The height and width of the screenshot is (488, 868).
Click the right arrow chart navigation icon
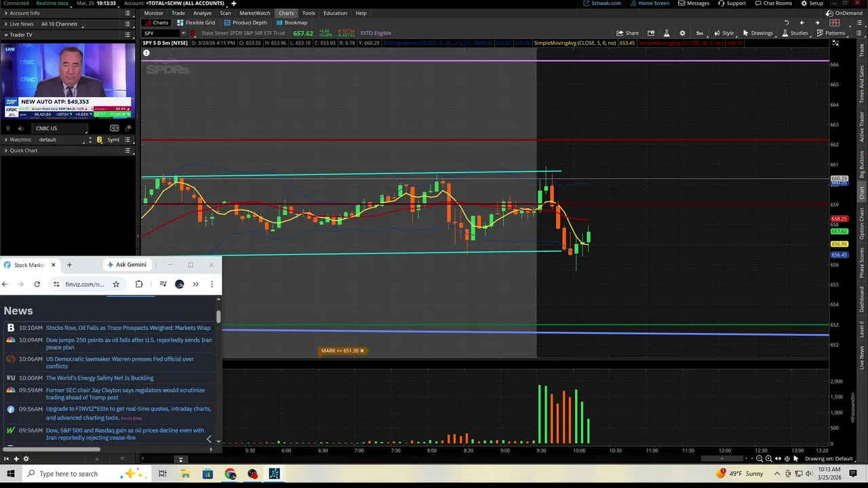[817, 22]
